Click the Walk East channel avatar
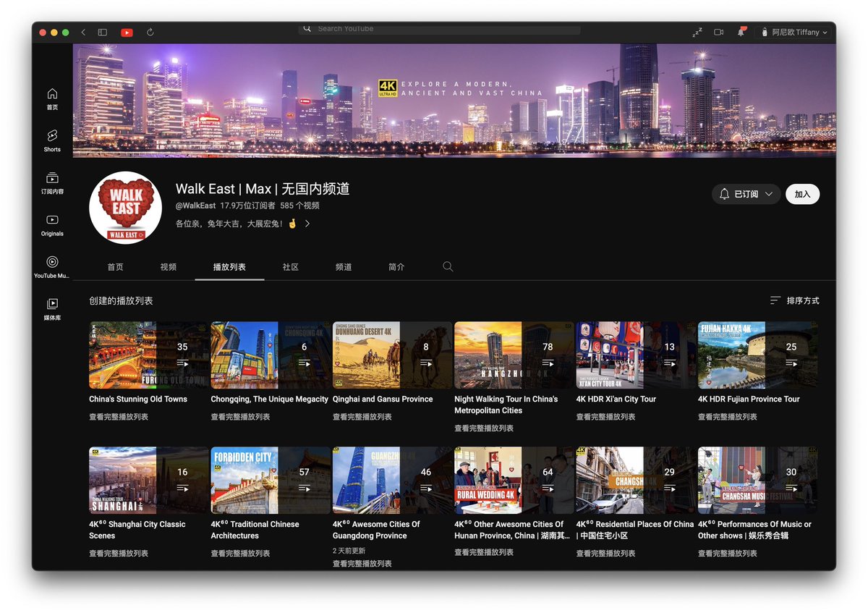The image size is (868, 613). click(125, 208)
